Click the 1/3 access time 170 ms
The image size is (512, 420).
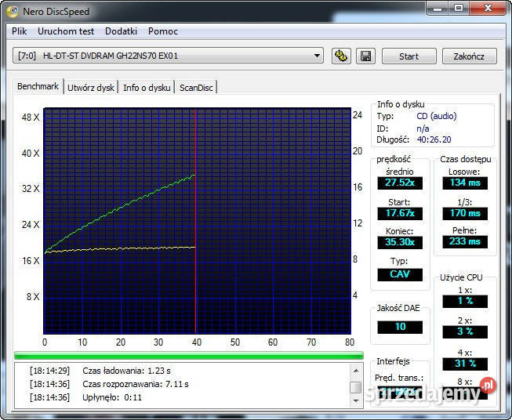pyautogui.click(x=465, y=213)
